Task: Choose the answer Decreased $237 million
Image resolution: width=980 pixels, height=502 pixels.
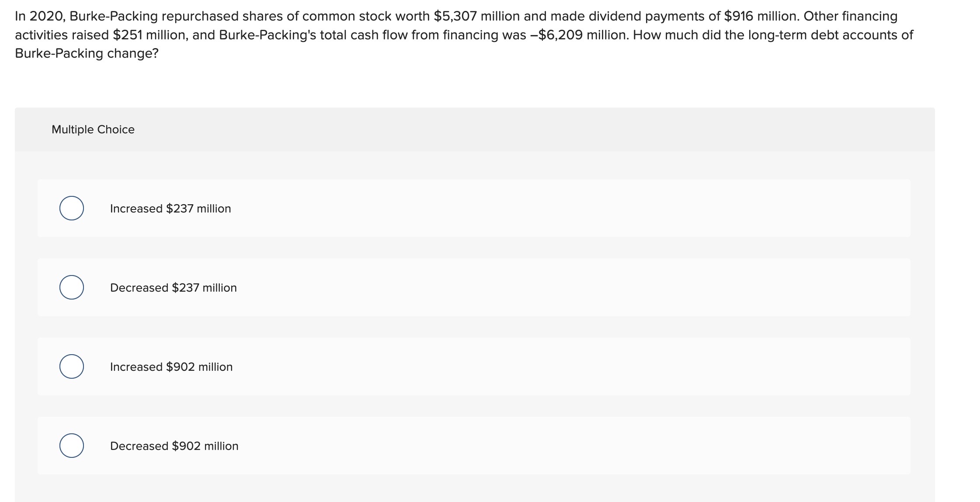Action: (173, 288)
